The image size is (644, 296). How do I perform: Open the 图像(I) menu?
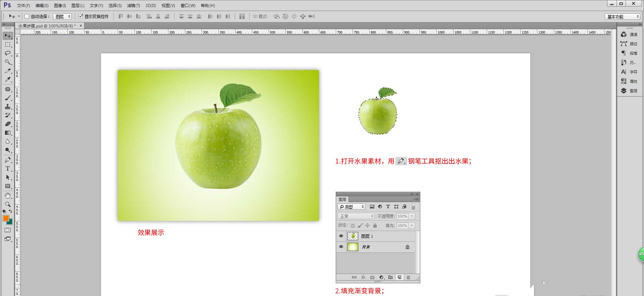60,6
